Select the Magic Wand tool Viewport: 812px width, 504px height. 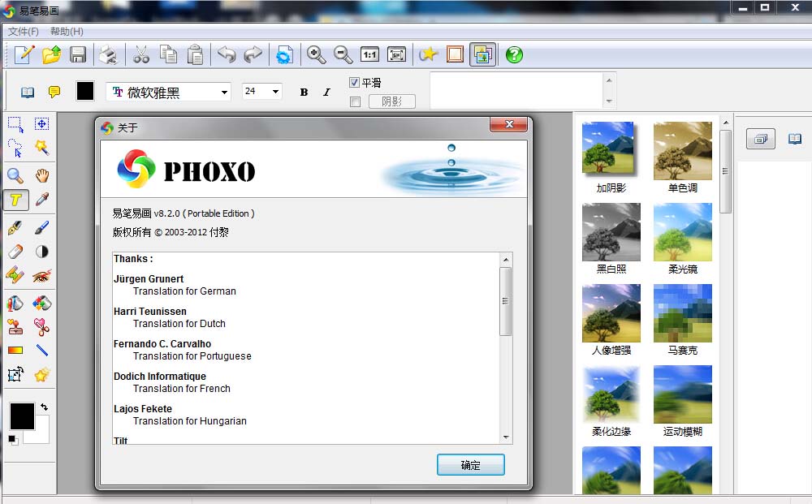(x=41, y=148)
